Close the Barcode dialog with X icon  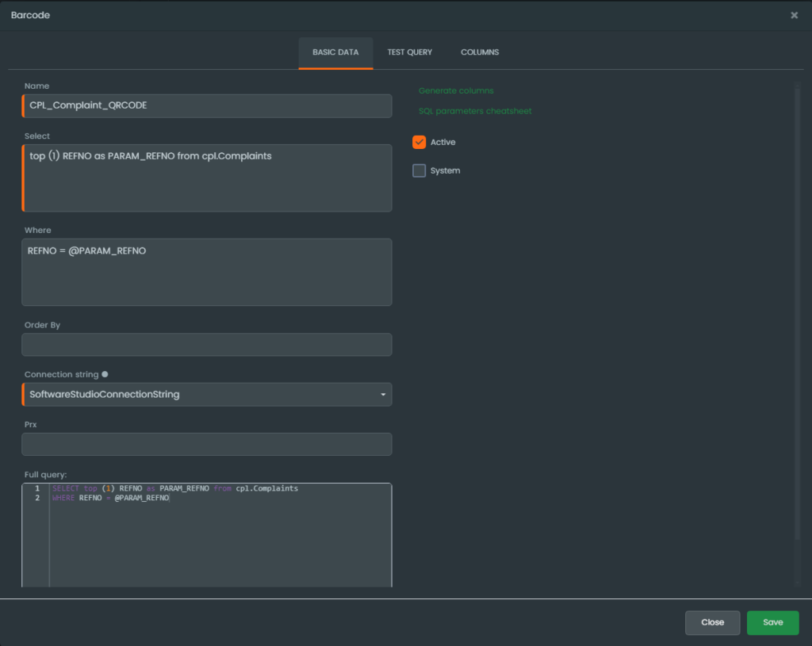click(794, 15)
